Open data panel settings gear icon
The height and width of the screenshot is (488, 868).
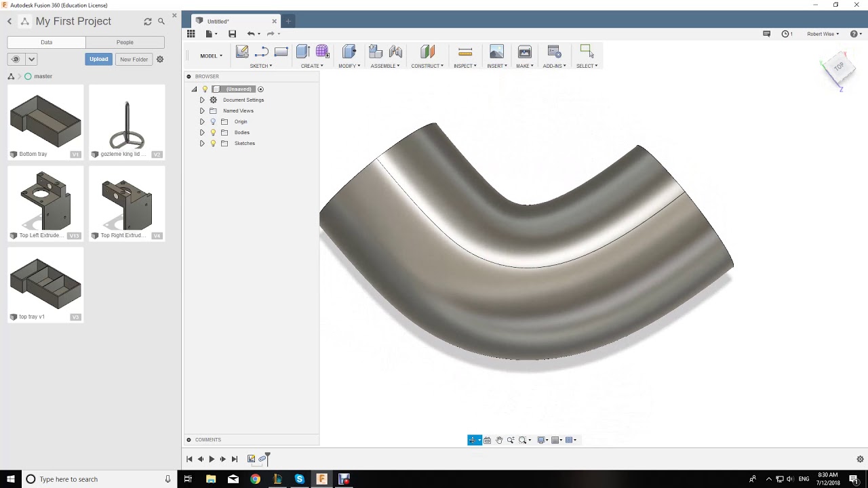(x=160, y=60)
